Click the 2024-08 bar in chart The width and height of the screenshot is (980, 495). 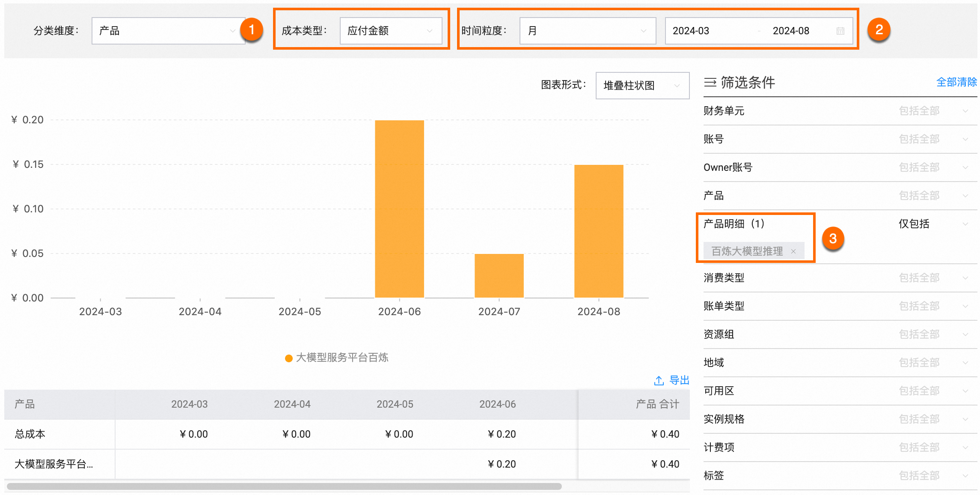point(599,231)
